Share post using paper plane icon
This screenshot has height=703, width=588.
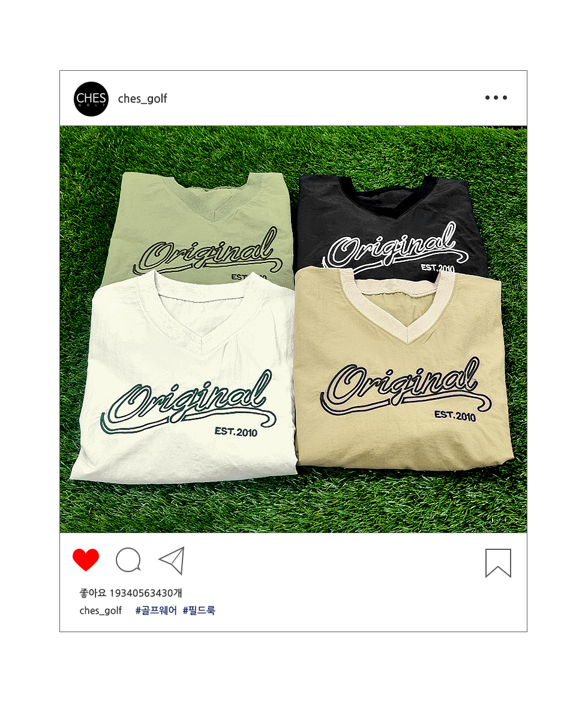click(x=172, y=561)
